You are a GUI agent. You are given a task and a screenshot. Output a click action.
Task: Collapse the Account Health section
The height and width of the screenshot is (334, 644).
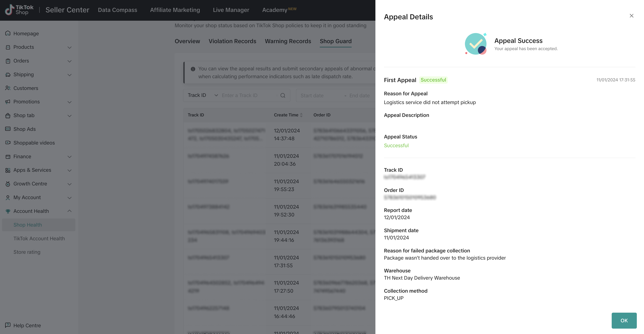tap(70, 211)
